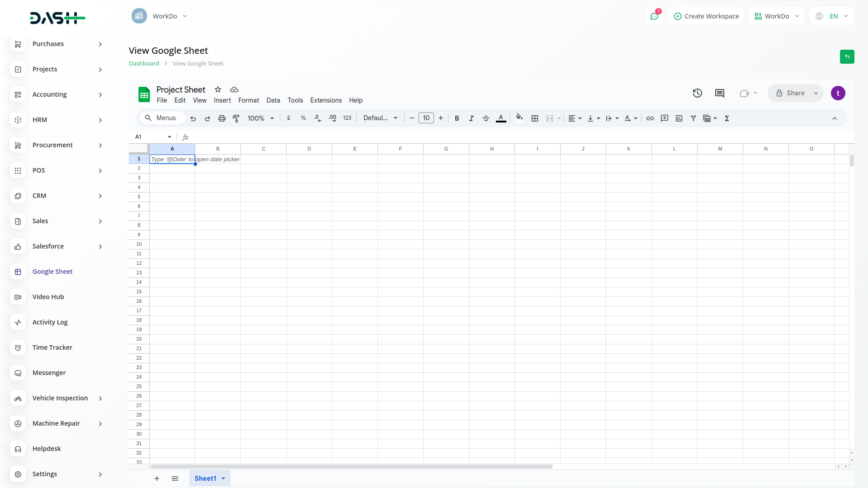Toggle strikethrough formatting
The height and width of the screenshot is (488, 868).
[x=486, y=118]
